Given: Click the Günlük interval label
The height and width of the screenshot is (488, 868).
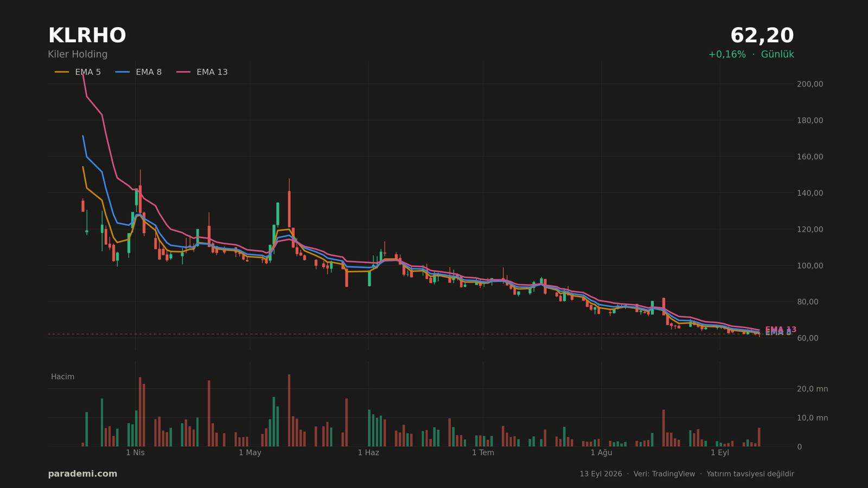Looking at the screenshot, I should click(x=777, y=54).
